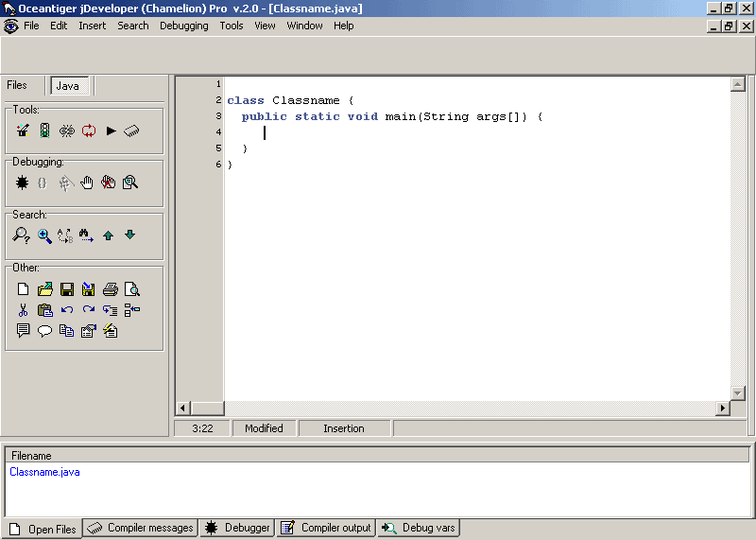Image resolution: width=756 pixels, height=540 pixels.
Task: Open the Insert menu
Action: tap(92, 26)
